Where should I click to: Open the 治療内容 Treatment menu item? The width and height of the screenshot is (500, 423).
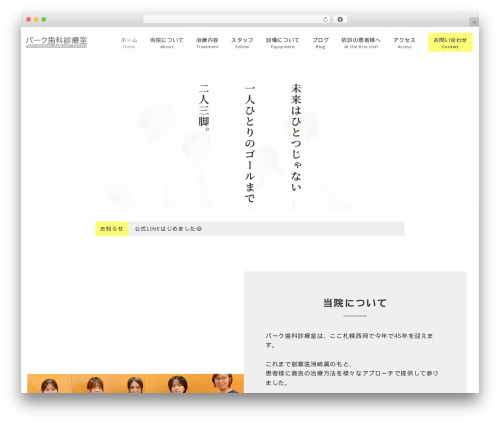207,43
